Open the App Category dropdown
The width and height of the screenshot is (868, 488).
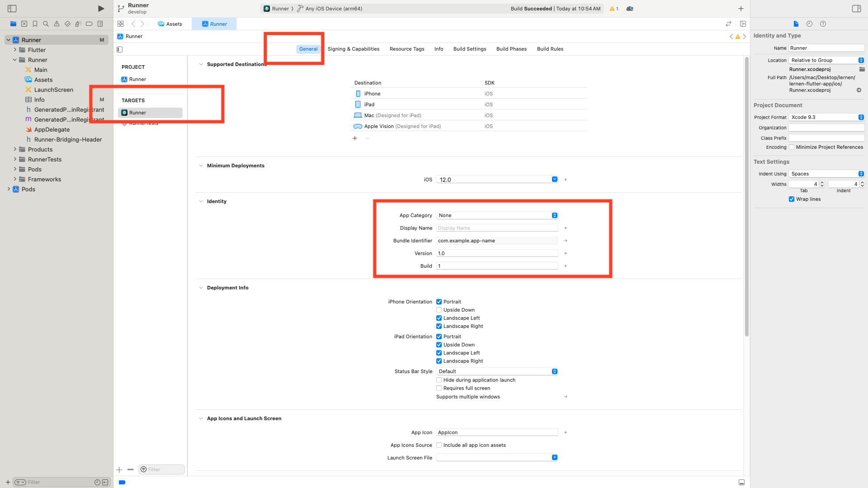[x=497, y=215]
